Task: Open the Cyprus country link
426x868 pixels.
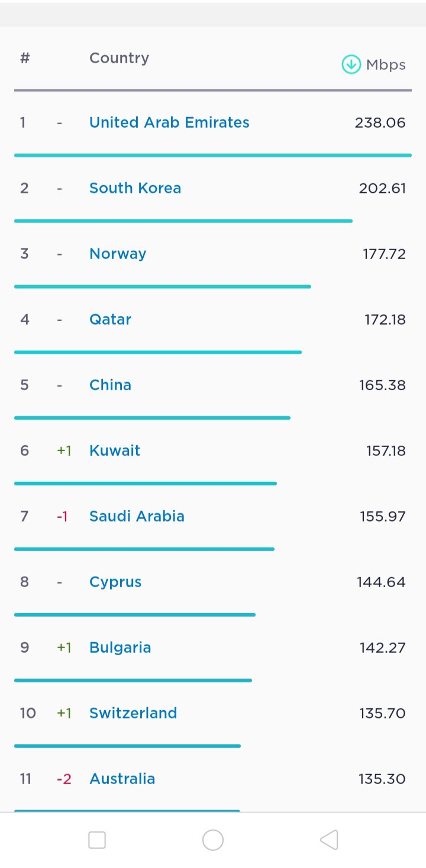Action: pos(115,582)
